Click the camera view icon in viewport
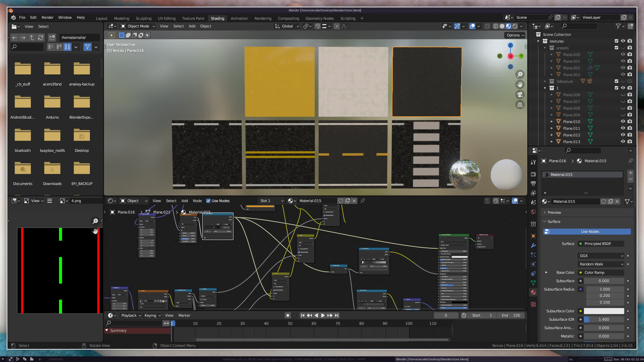The width and height of the screenshot is (644, 362). click(520, 95)
